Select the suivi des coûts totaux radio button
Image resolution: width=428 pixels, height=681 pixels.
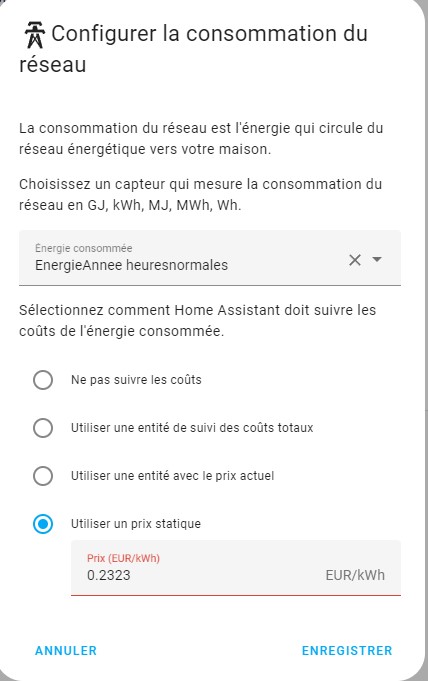(43, 428)
